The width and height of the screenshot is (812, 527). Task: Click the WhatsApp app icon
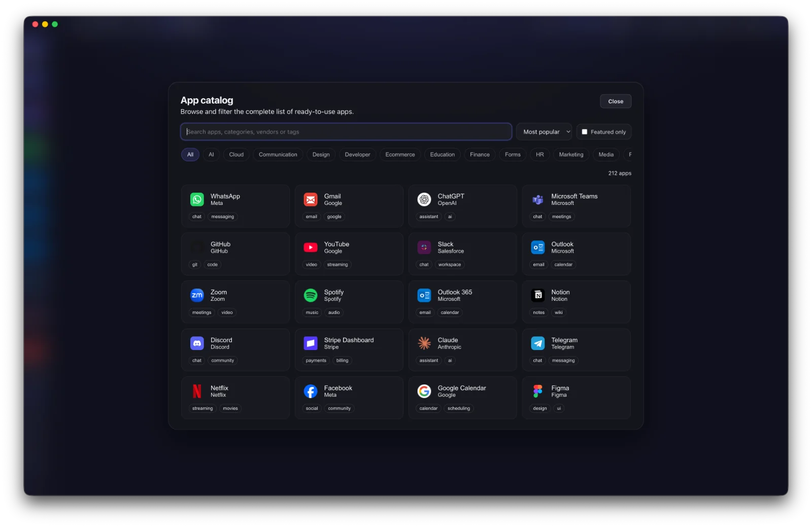(x=197, y=199)
